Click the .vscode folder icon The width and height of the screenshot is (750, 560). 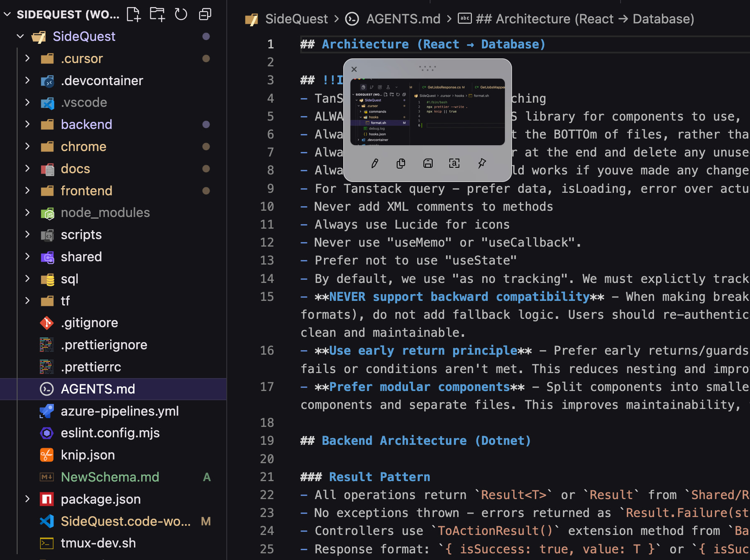[x=48, y=103]
